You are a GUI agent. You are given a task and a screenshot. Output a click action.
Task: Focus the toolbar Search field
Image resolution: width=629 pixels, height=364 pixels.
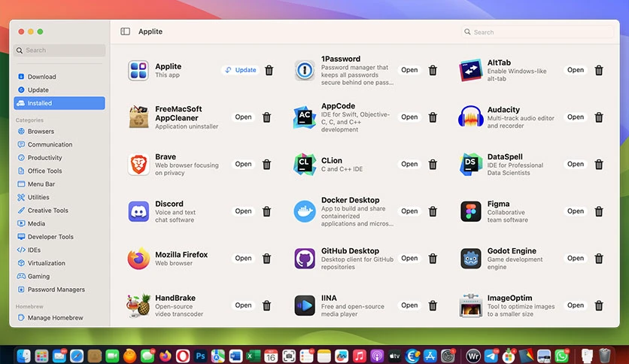click(x=537, y=32)
